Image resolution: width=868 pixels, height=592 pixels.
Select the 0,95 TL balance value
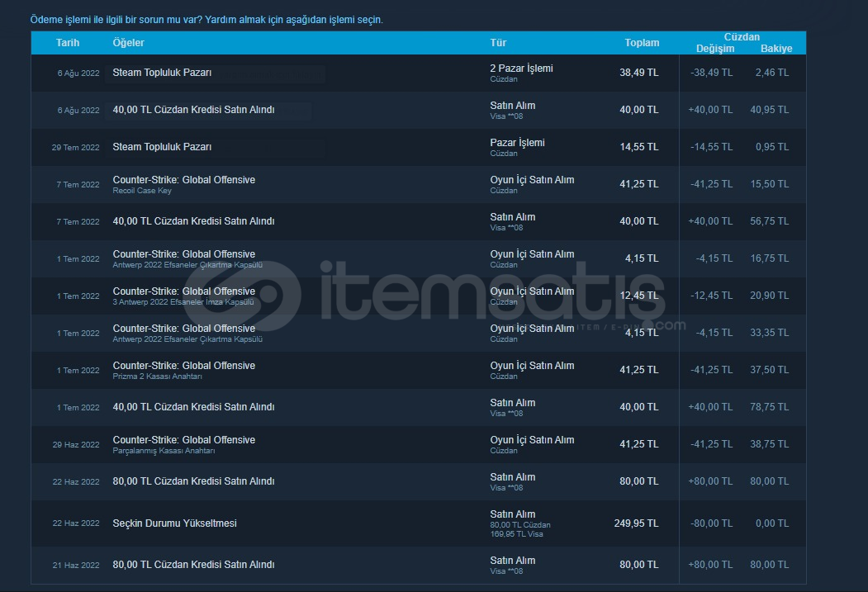[771, 147]
